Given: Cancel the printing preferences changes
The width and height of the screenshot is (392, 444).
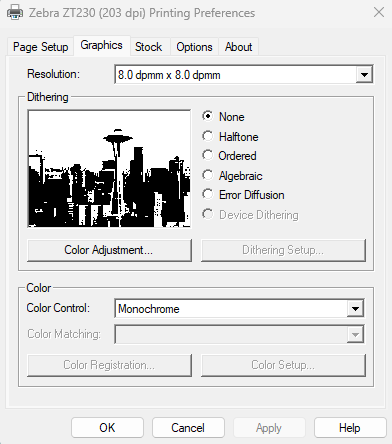Looking at the screenshot, I should click(188, 428).
